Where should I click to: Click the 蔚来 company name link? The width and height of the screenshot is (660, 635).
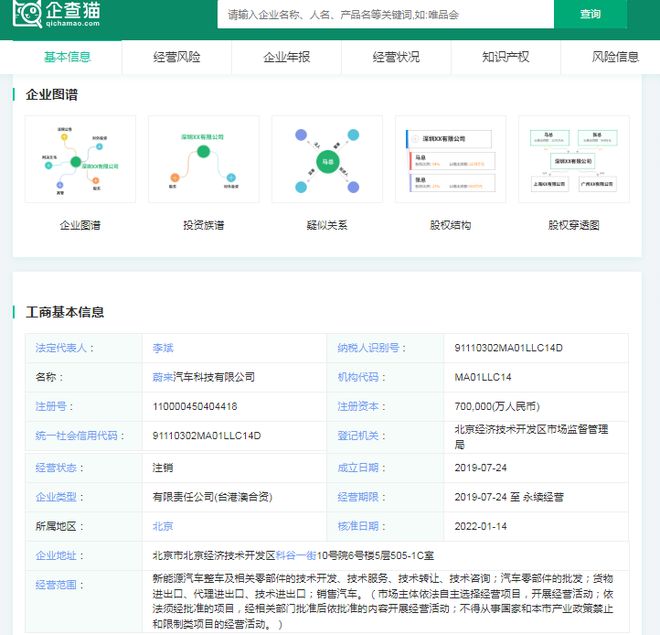click(x=163, y=377)
